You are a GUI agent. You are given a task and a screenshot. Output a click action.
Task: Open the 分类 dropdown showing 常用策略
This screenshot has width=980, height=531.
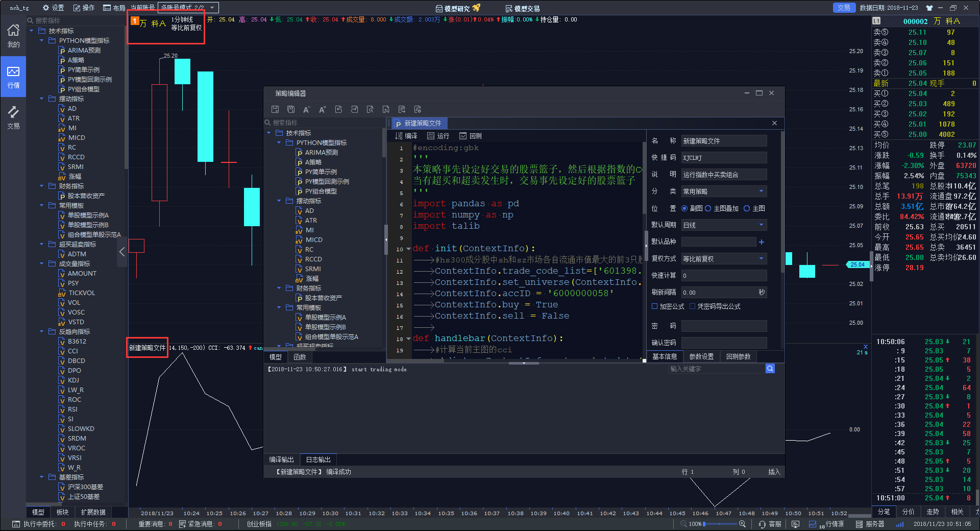click(x=724, y=191)
